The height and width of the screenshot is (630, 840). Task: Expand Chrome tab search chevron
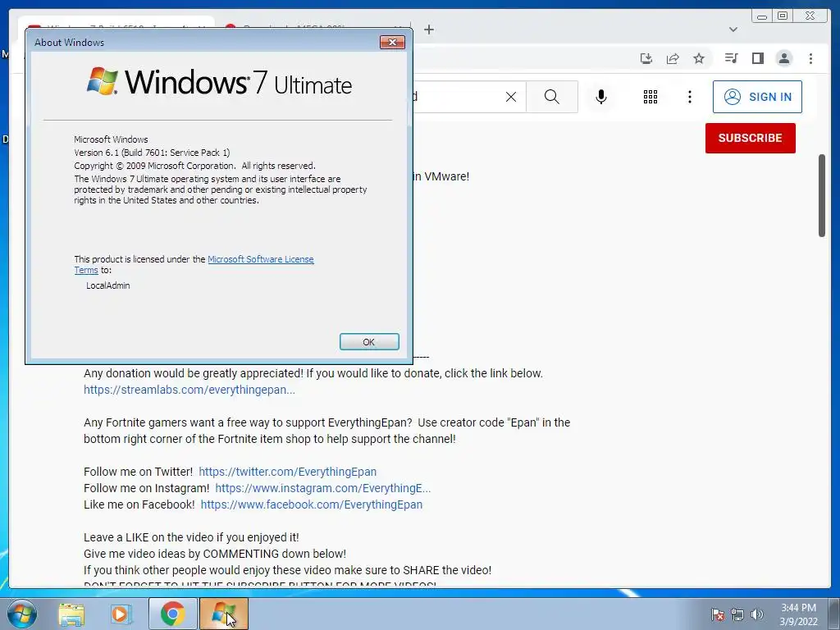733,30
